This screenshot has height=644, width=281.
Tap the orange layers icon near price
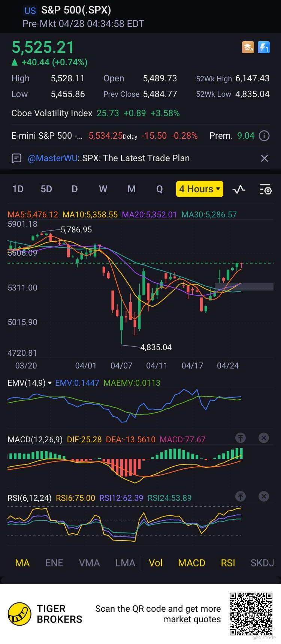tap(248, 47)
